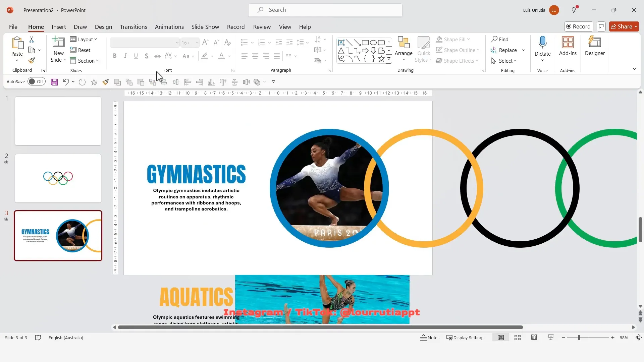
Task: Click the Comments icon beside Share
Action: pyautogui.click(x=601, y=26)
